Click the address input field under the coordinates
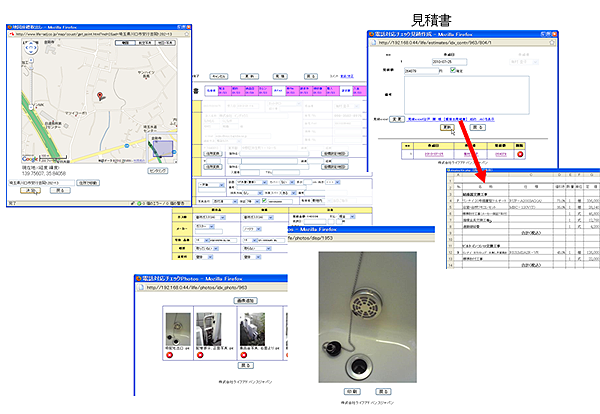The image size is (600, 414). point(42,183)
